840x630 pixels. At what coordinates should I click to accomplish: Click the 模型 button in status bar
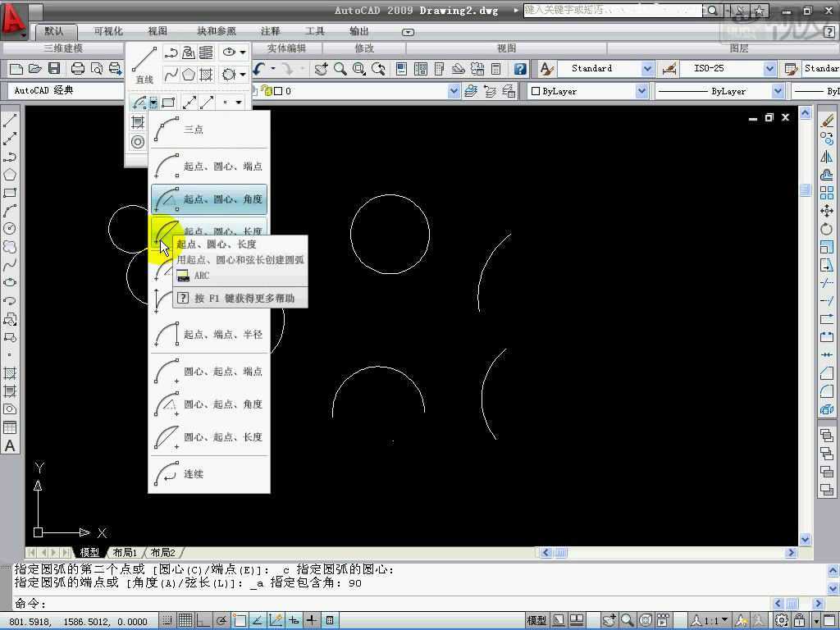pos(536,620)
